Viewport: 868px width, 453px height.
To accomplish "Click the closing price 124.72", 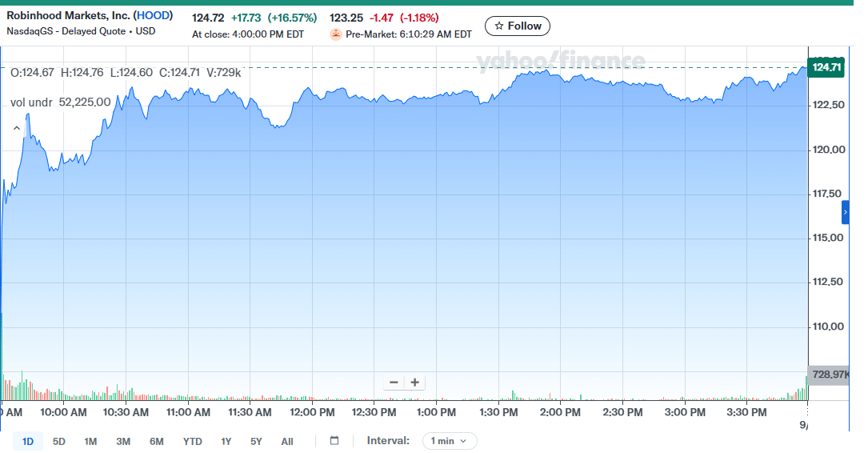I will [208, 18].
